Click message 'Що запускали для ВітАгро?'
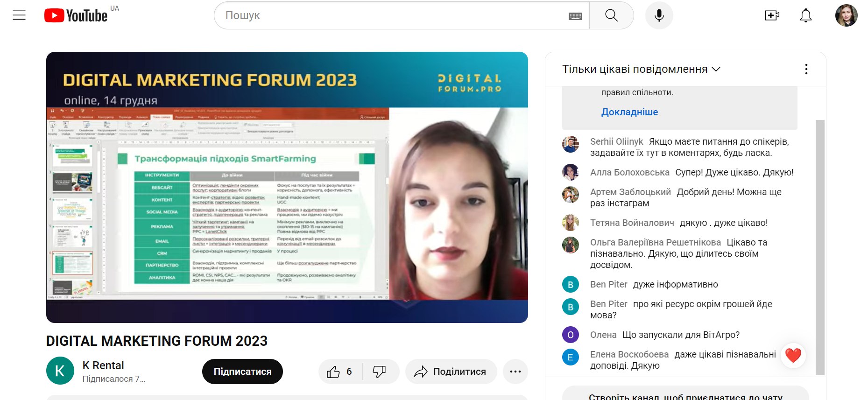868x400 pixels. click(x=681, y=335)
